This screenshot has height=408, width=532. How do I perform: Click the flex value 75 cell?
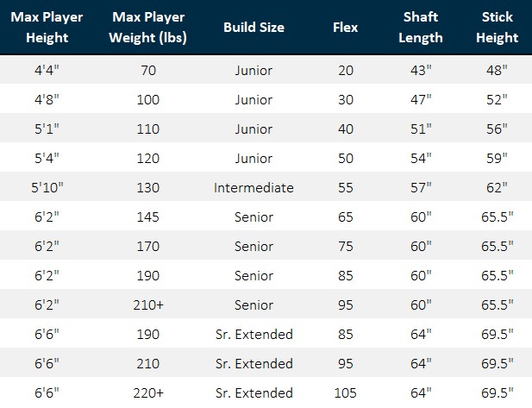click(x=345, y=246)
